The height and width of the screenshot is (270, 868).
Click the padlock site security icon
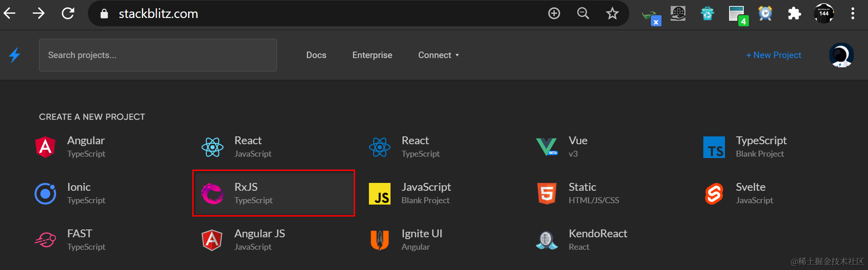(104, 14)
